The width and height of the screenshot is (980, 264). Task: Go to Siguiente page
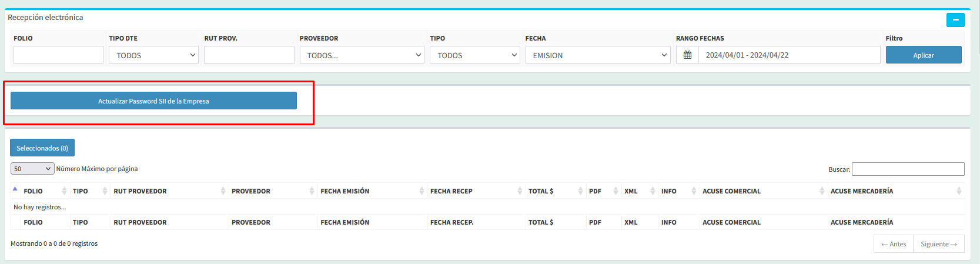click(938, 244)
